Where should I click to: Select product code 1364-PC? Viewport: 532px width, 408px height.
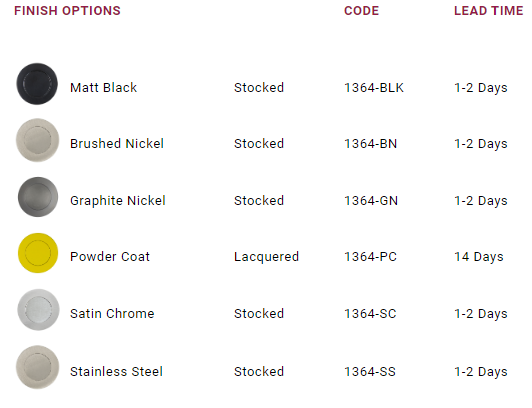(370, 256)
